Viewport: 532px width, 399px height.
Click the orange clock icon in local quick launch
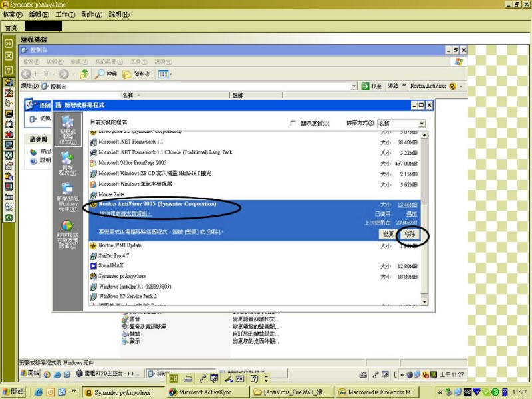(x=51, y=392)
